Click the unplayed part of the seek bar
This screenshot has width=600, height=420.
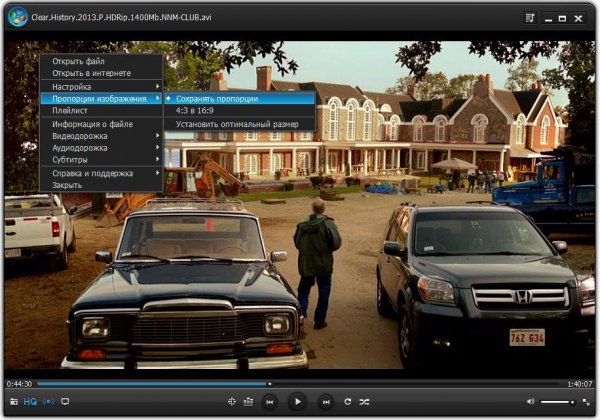pos(415,384)
